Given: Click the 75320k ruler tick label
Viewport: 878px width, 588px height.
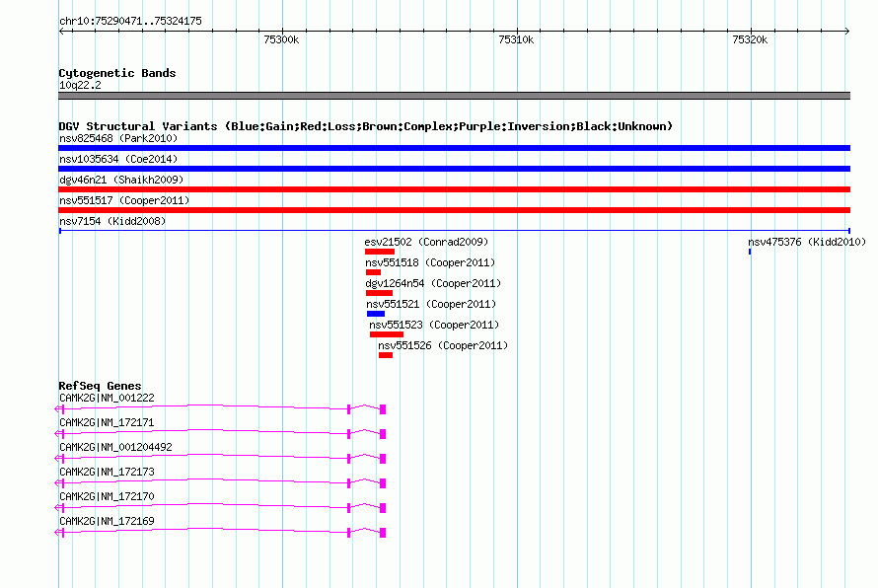Looking at the screenshot, I should (x=750, y=39).
